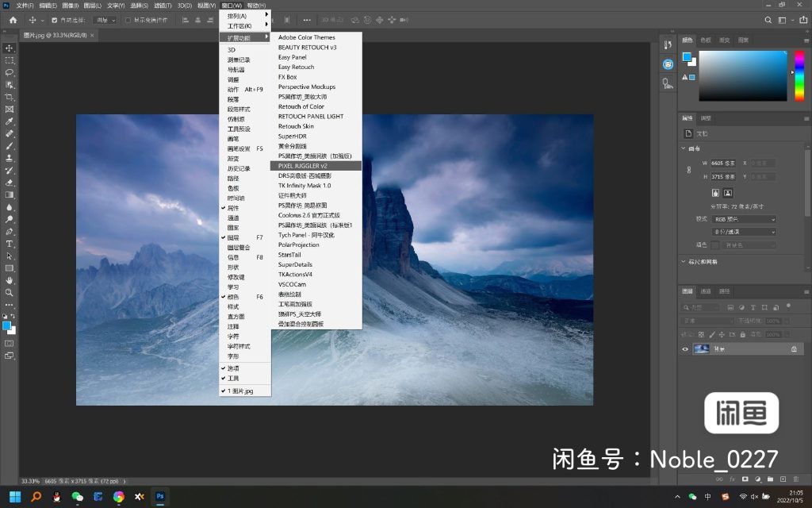Click the canvas width field showing 6605

pos(723,164)
